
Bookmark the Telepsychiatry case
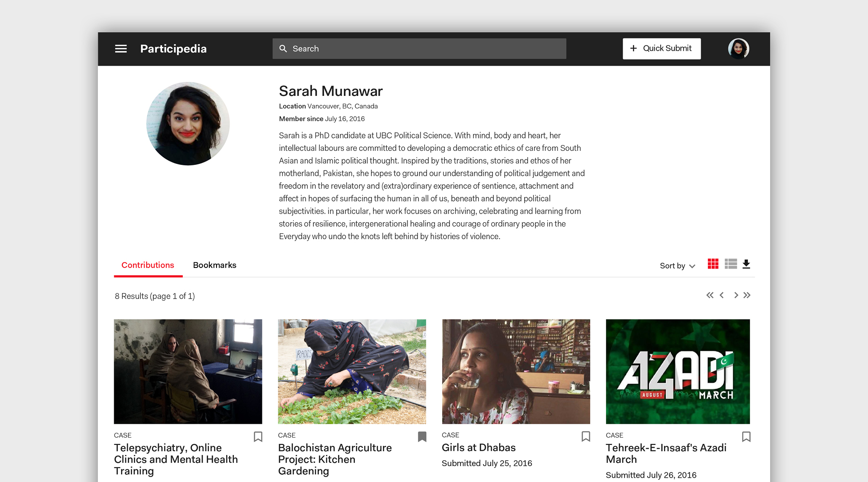click(258, 437)
